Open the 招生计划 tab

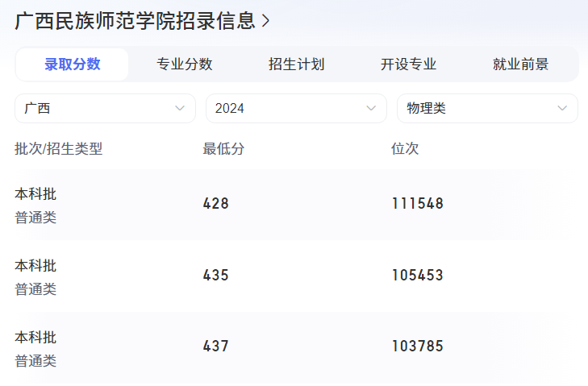pos(297,64)
